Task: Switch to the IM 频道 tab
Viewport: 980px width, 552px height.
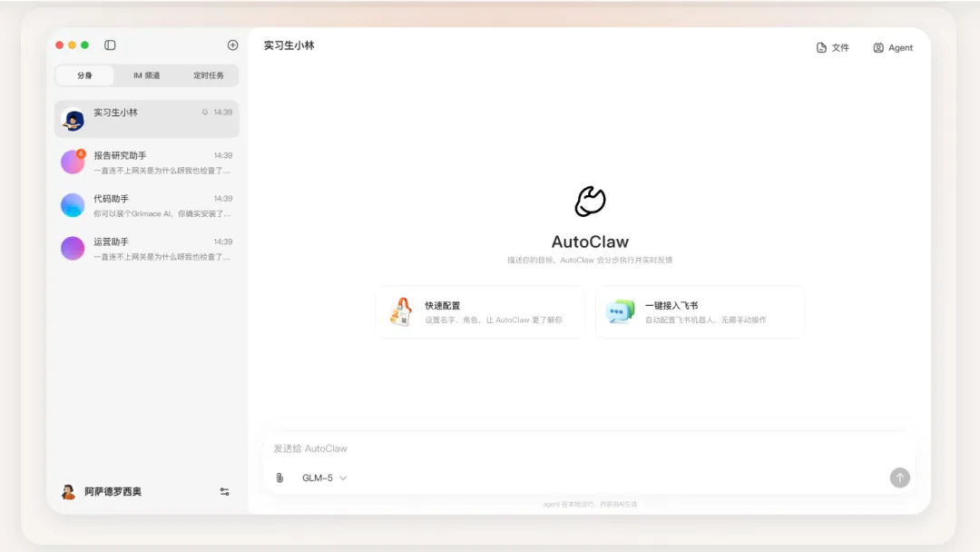Action: tap(146, 75)
